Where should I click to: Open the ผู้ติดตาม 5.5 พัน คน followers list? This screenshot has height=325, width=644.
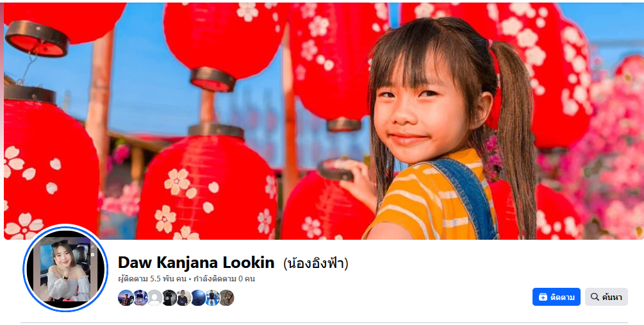pyautogui.click(x=152, y=279)
